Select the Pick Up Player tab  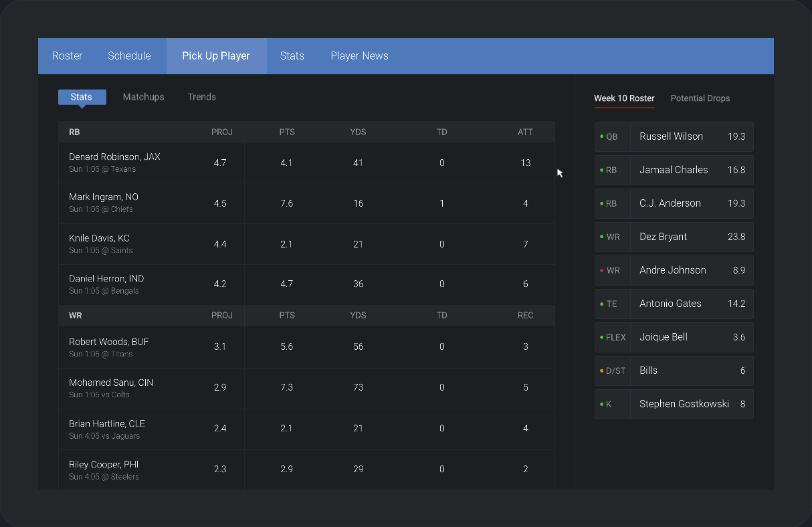[216, 56]
